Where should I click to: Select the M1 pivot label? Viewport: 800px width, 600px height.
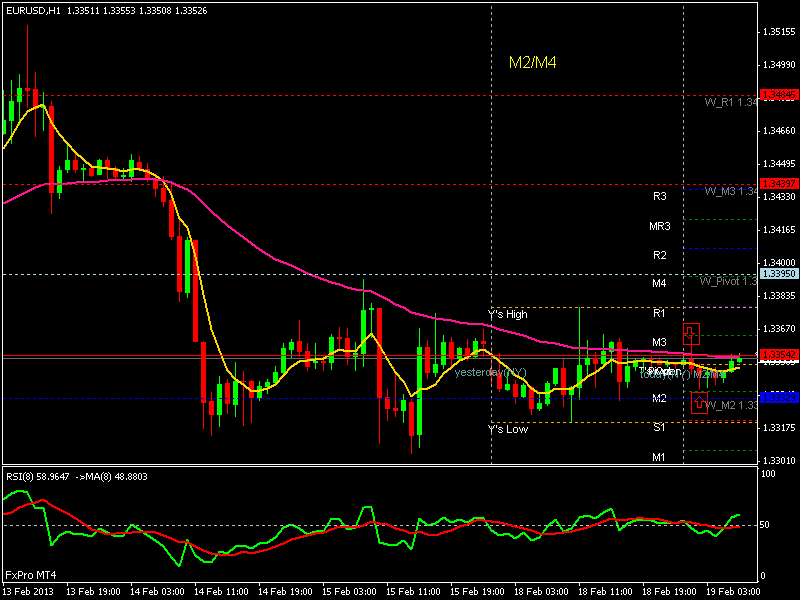[659, 457]
